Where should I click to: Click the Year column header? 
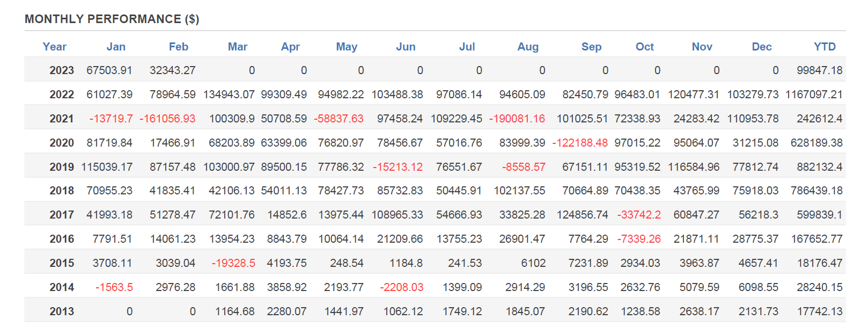55,47
